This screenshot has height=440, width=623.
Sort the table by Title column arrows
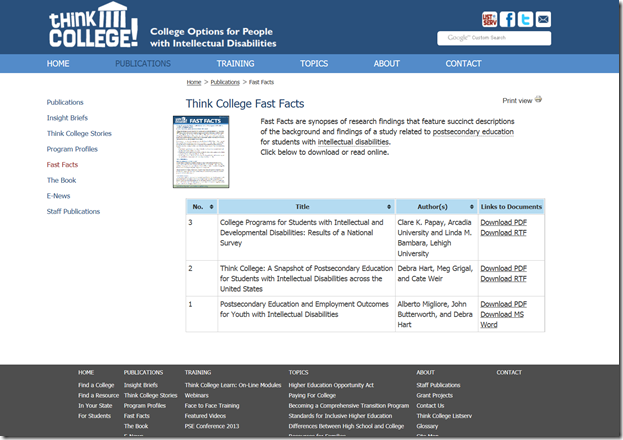click(389, 207)
